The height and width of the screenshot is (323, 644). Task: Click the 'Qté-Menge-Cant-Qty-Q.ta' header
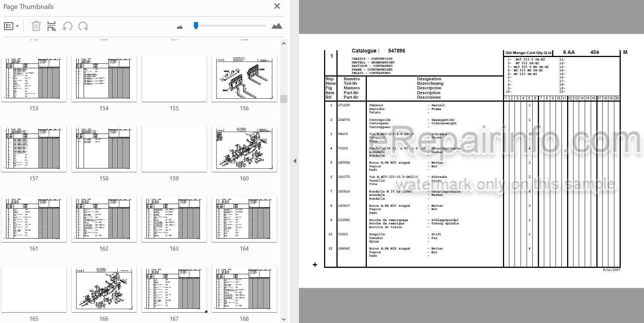(528, 53)
